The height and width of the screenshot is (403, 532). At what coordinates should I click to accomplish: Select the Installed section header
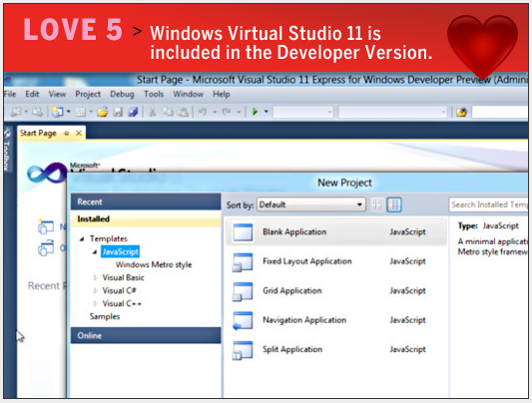[146, 218]
